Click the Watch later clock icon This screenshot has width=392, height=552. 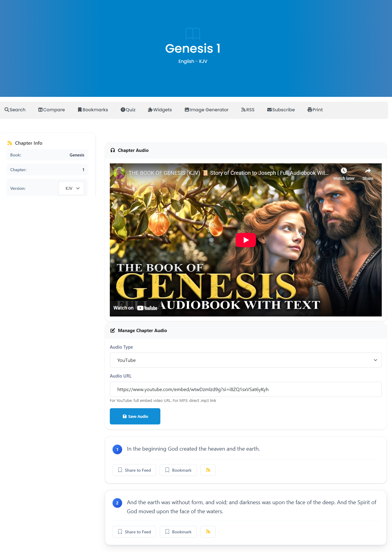click(344, 171)
